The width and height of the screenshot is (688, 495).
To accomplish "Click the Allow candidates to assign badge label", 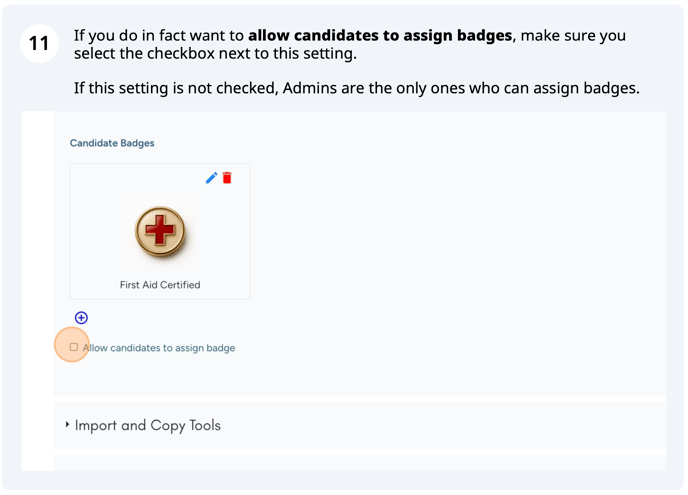I will click(x=159, y=348).
